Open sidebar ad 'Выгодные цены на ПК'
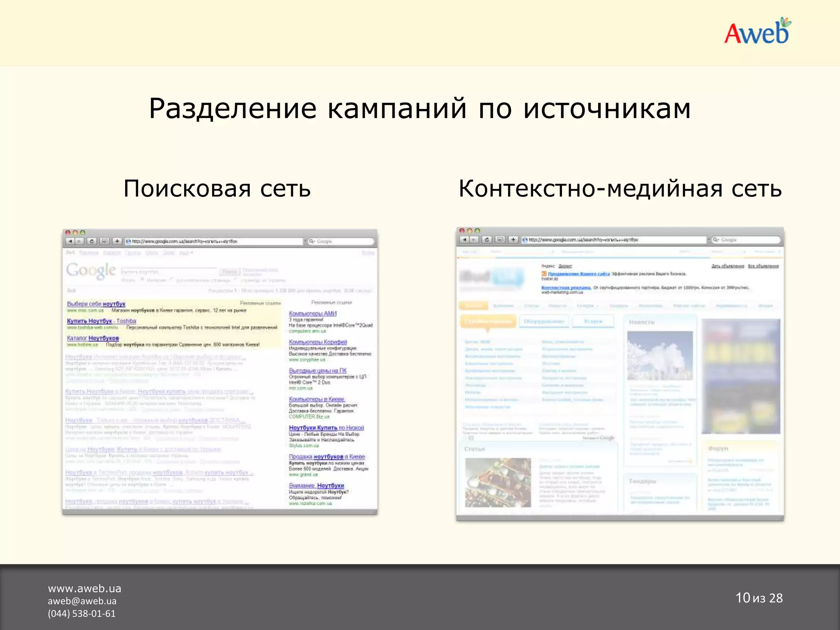The height and width of the screenshot is (630, 840). [317, 370]
